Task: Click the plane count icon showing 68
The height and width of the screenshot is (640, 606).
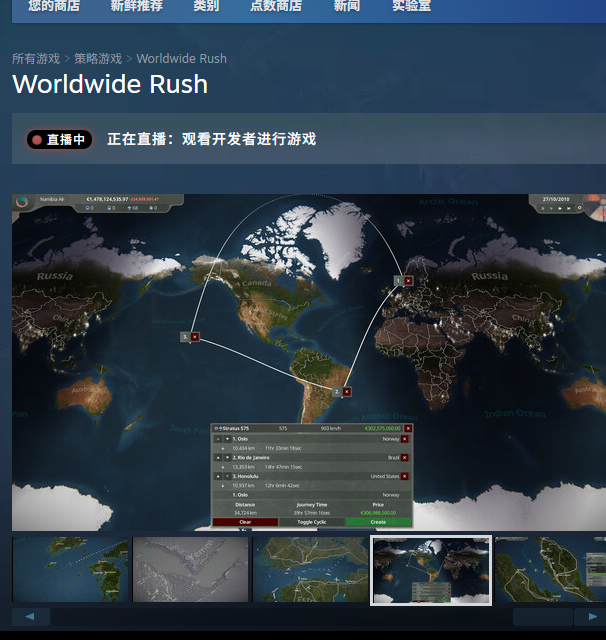Action: click(129, 208)
